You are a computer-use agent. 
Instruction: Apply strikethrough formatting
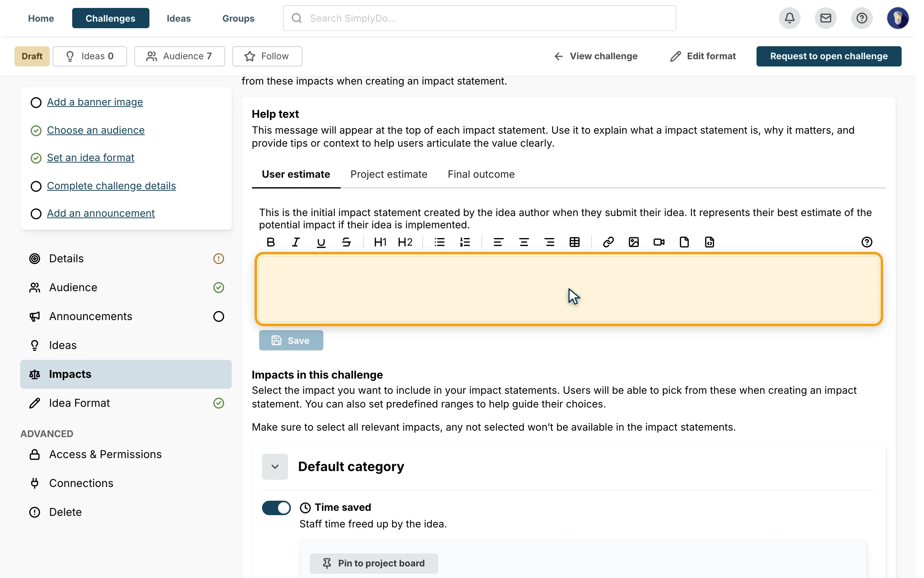347,242
